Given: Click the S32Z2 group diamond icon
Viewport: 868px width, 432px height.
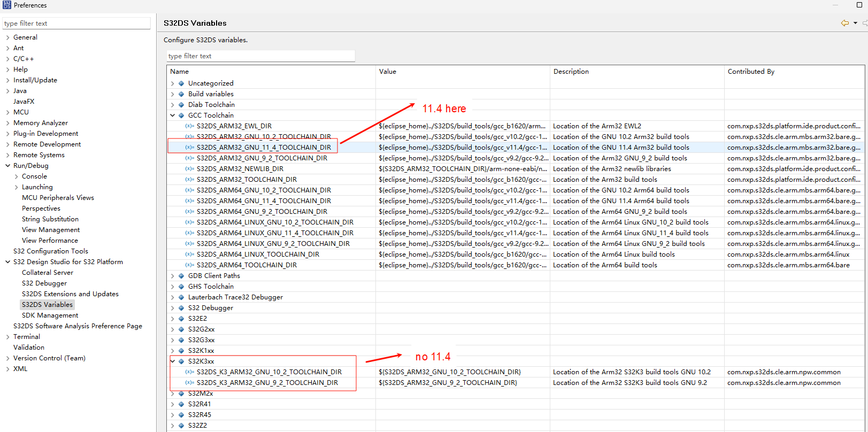Looking at the screenshot, I should [x=181, y=426].
